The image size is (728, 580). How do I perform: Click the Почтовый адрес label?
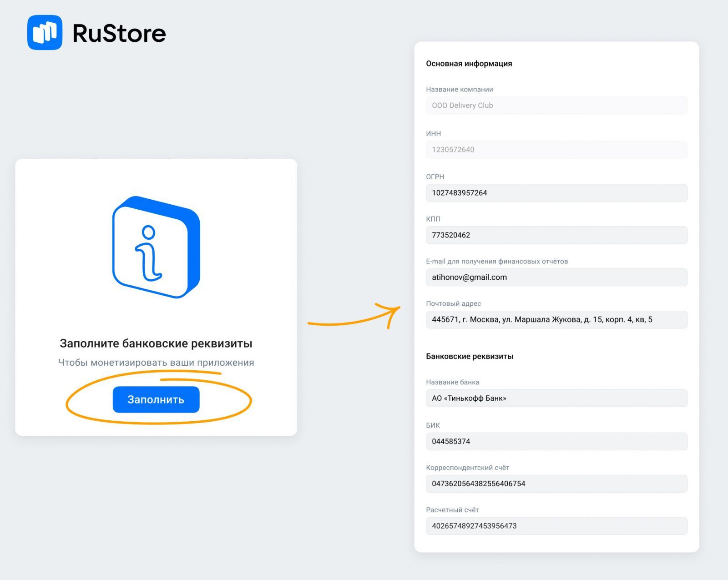click(x=454, y=304)
